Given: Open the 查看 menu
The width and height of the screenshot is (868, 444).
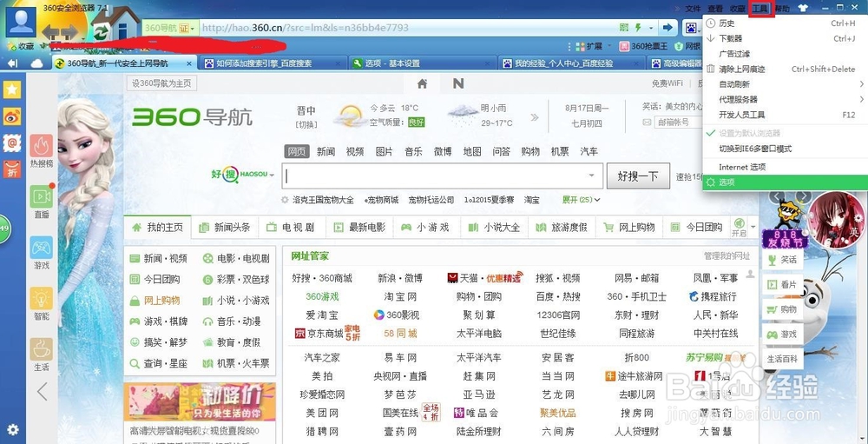Looking at the screenshot, I should (715, 9).
